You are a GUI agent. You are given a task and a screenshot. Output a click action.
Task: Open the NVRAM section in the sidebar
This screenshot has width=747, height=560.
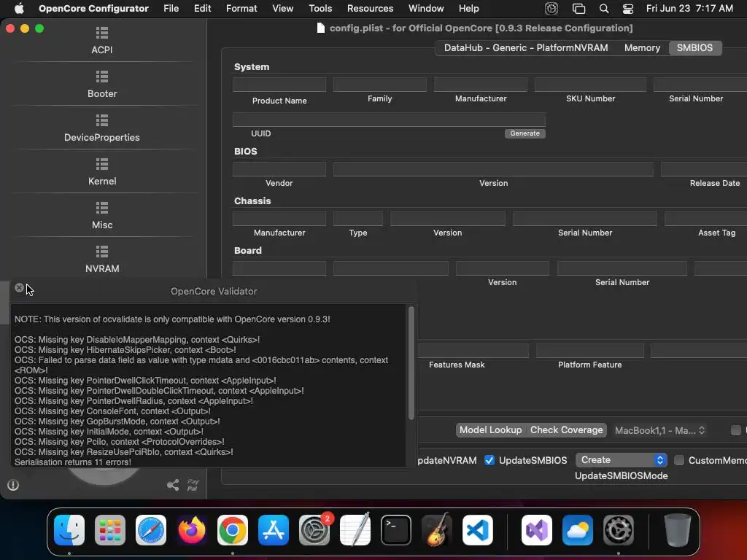point(102,260)
